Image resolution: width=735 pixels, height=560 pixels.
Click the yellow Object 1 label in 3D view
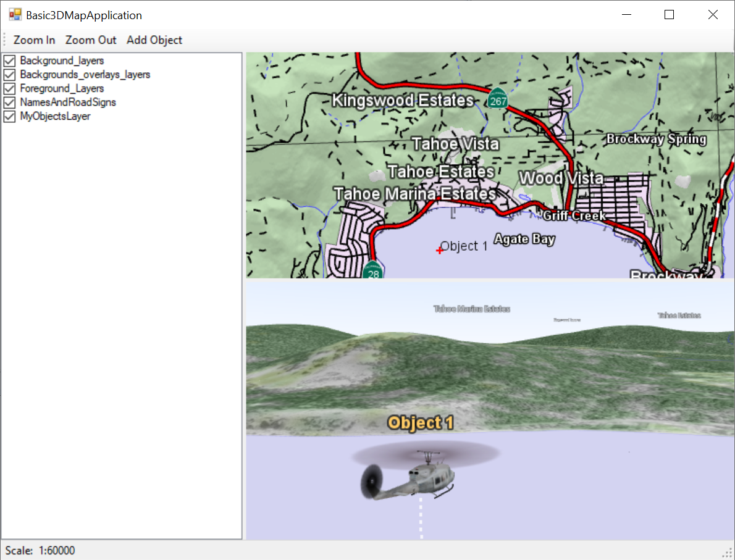[x=421, y=423]
